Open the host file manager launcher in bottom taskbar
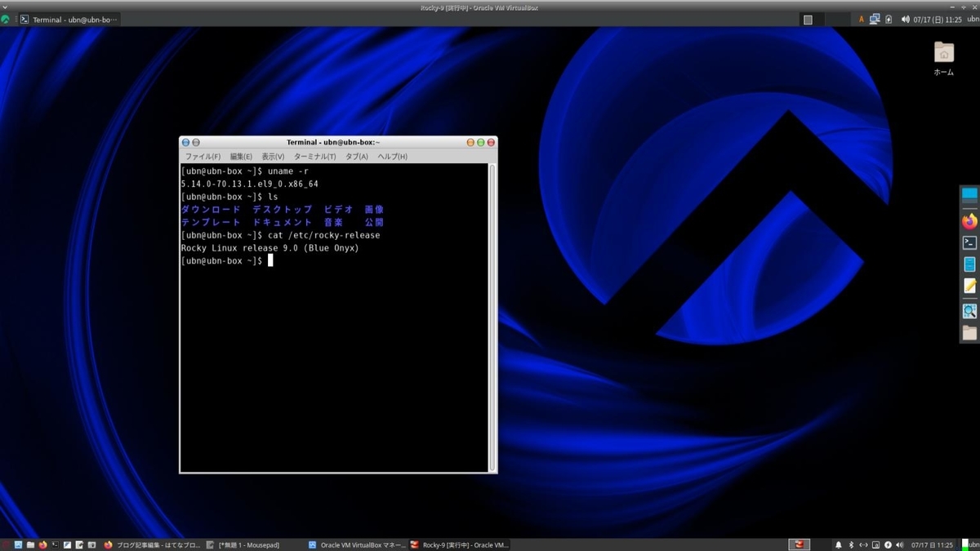Image resolution: width=980 pixels, height=551 pixels. 30,544
